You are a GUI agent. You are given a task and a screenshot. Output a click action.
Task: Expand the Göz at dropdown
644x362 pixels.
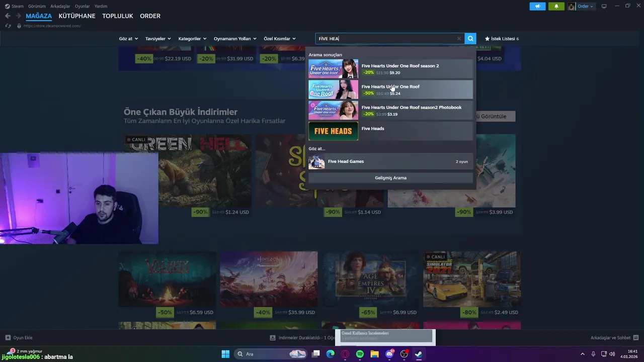(x=128, y=39)
